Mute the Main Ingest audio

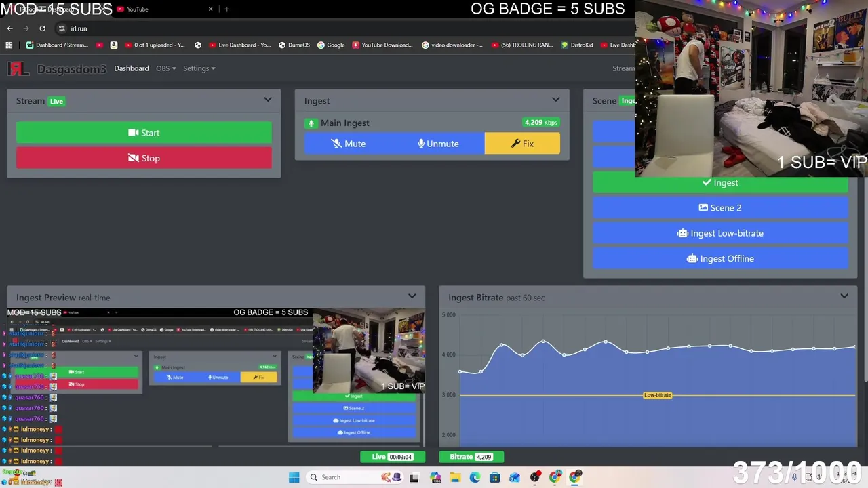click(x=348, y=144)
